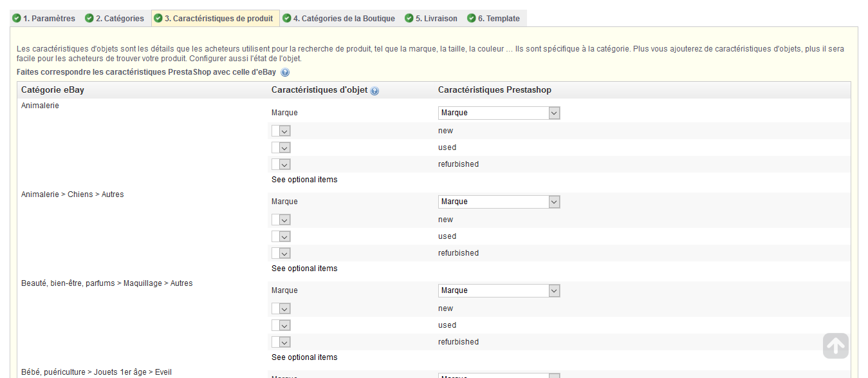Open 'used' dropdown under Maquillage > Autres
Viewport: 868px width, 378px height.
pos(281,325)
